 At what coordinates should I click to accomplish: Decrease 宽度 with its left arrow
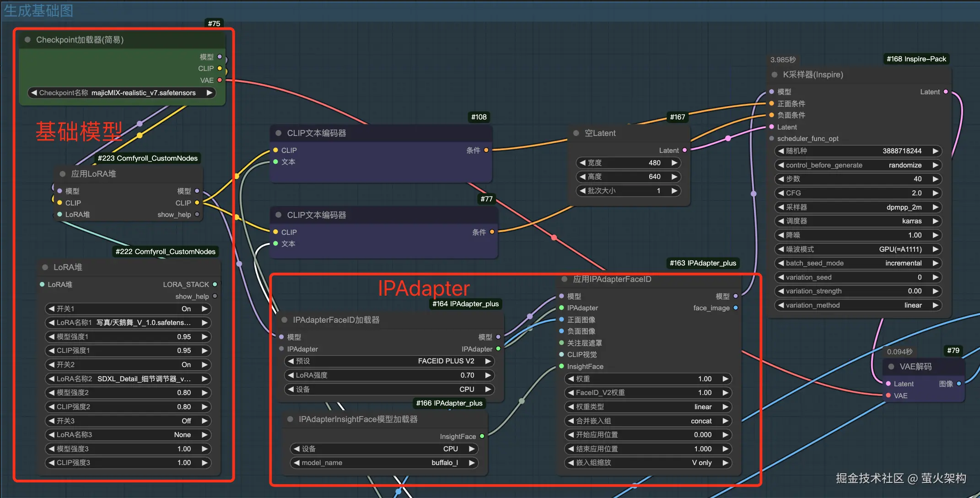click(x=582, y=163)
